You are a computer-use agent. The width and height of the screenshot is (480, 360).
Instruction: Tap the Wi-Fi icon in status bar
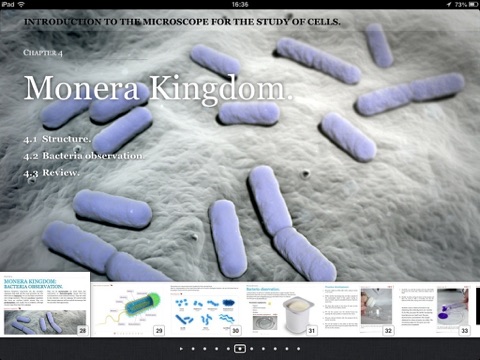click(21, 4)
